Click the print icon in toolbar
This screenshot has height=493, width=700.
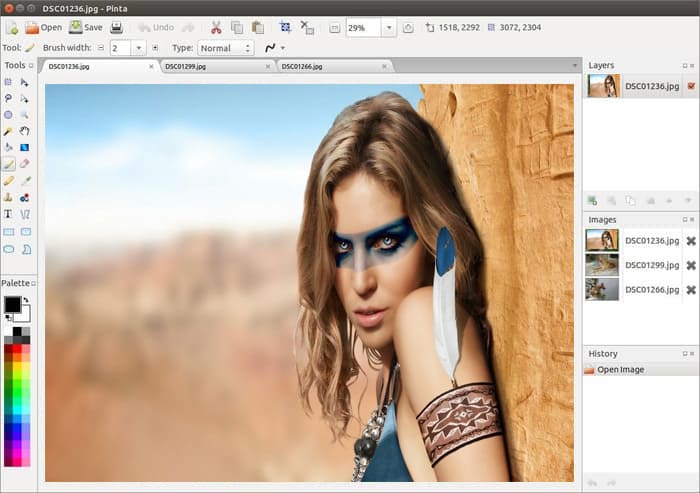[x=117, y=27]
